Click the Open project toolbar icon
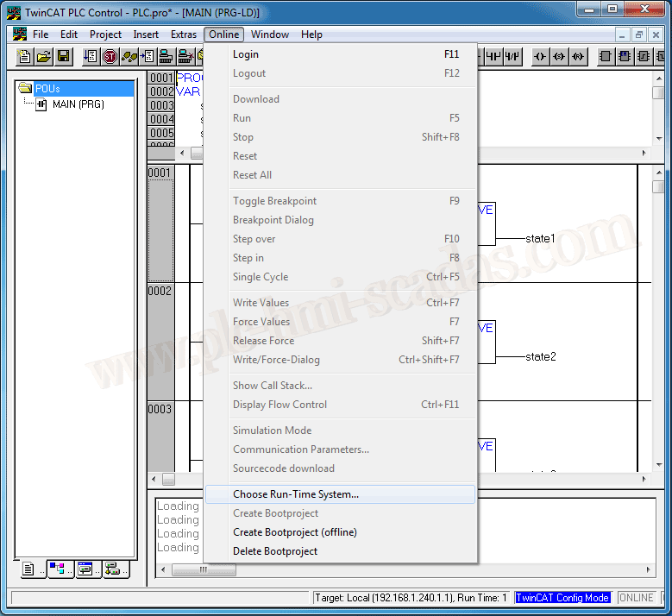Screen dimensions: 672x616 tap(44, 57)
